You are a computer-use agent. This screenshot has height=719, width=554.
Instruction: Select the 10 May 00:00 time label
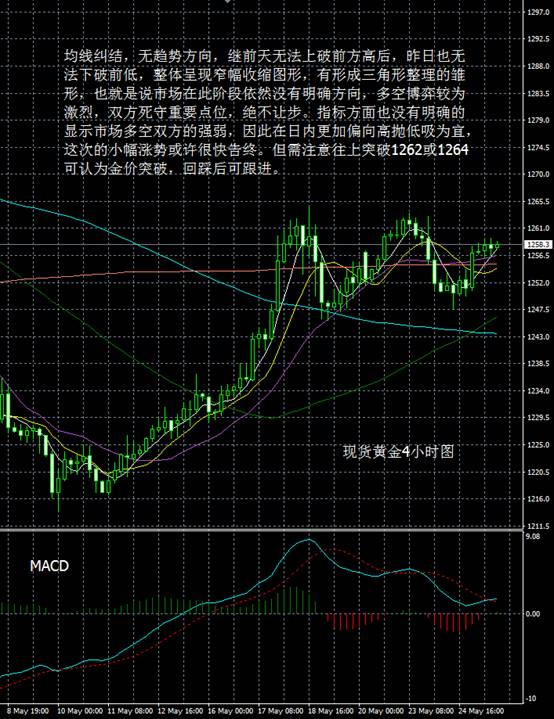tap(79, 711)
